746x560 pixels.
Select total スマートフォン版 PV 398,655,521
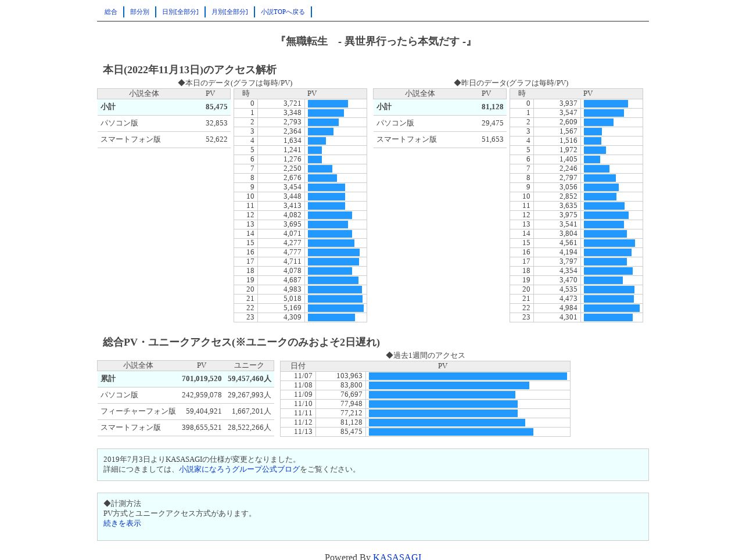click(202, 428)
